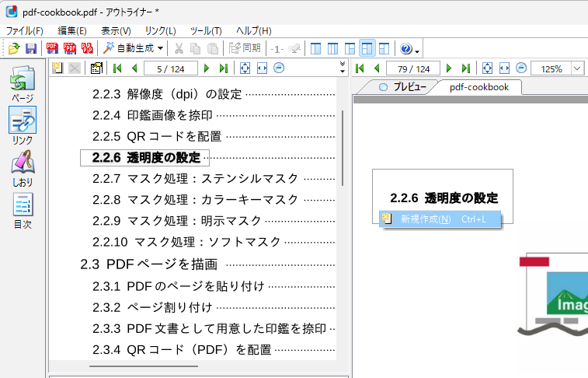Viewport: 588px width, 378px height.
Task: Open the 目次 table of contents panel
Action: pos(23,209)
